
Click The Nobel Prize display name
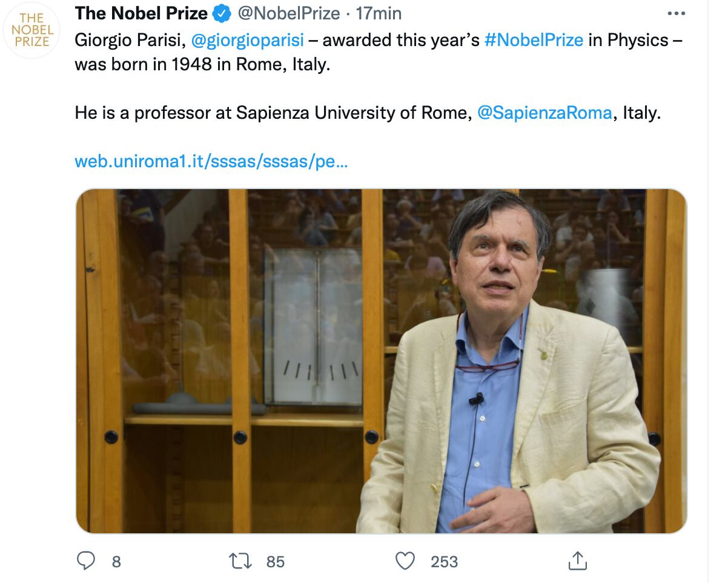(142, 13)
